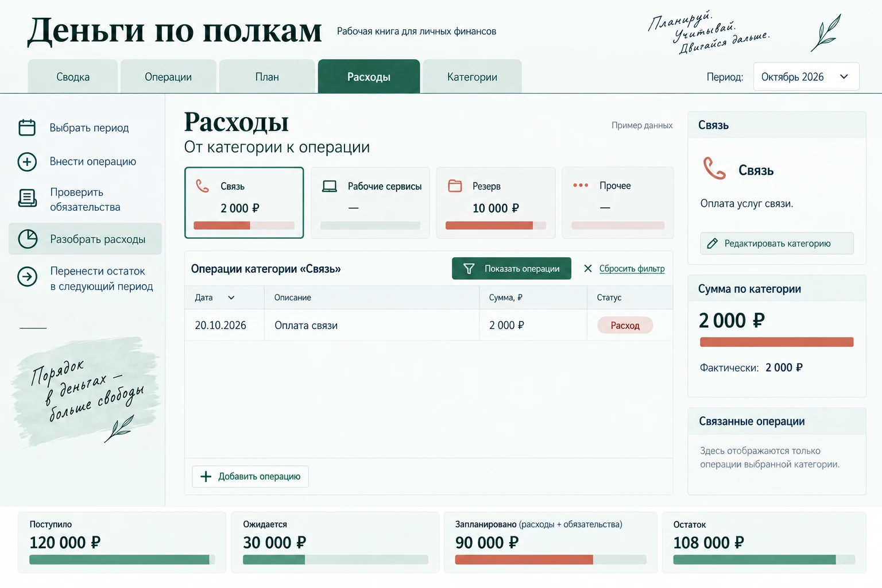Click the Поступило green progress bar
This screenshot has width=882, height=588.
point(122,559)
